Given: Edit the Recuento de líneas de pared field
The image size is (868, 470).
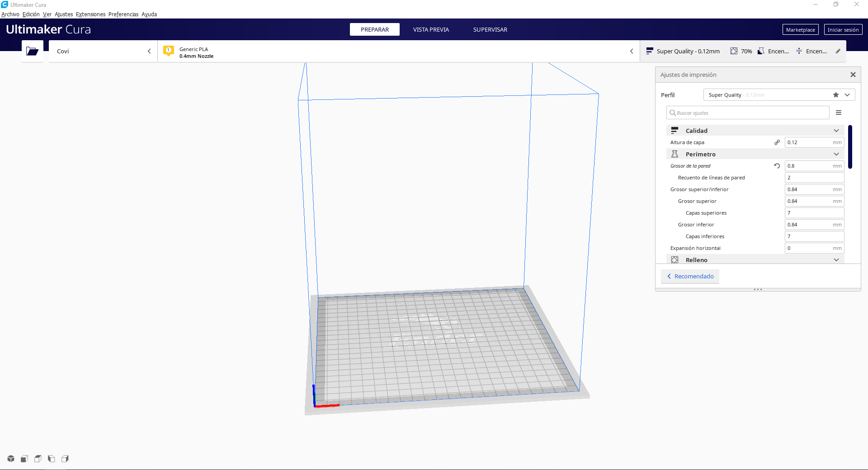Looking at the screenshot, I should [x=815, y=178].
